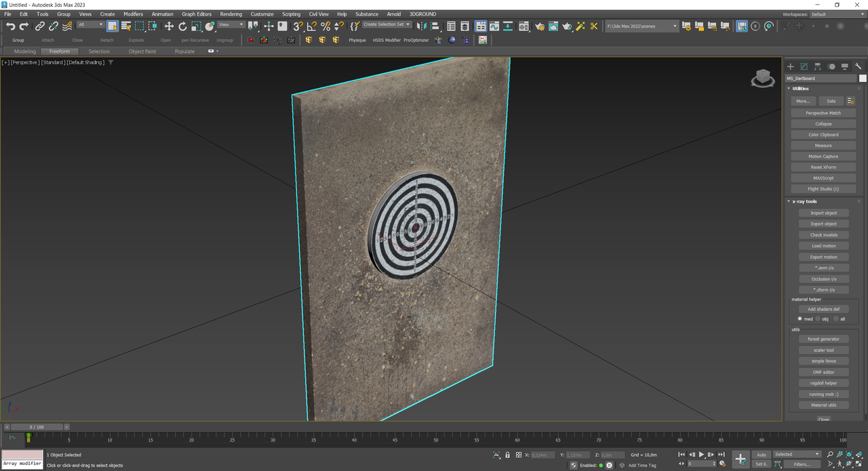The image size is (868, 471).
Task: Click the 'forest generator' button
Action: point(823,339)
